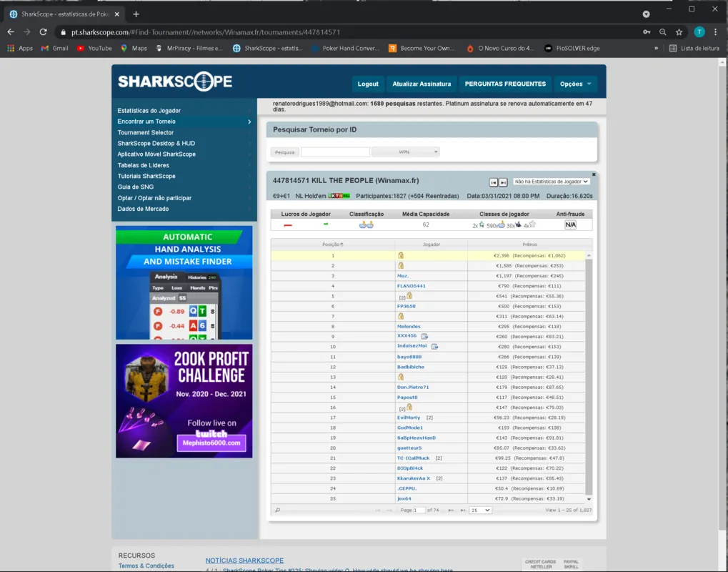Click the SharkScope logo
Screen dimensions: 728x572
175,82
